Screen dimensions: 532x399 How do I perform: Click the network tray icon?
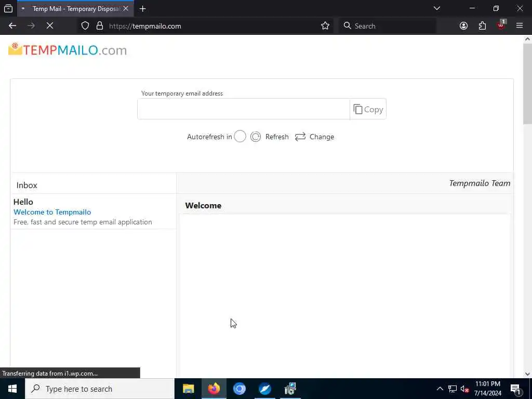[453, 389]
